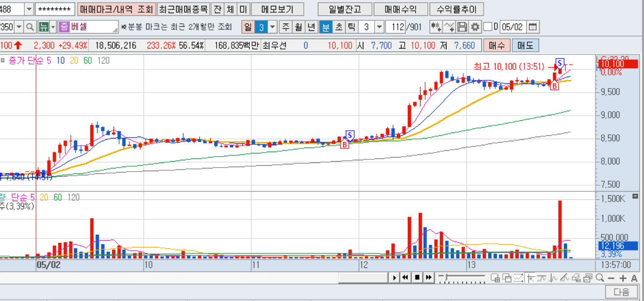The height and width of the screenshot is (301, 644).
Task: Select the 월 monthly period toggle
Action: (298, 27)
